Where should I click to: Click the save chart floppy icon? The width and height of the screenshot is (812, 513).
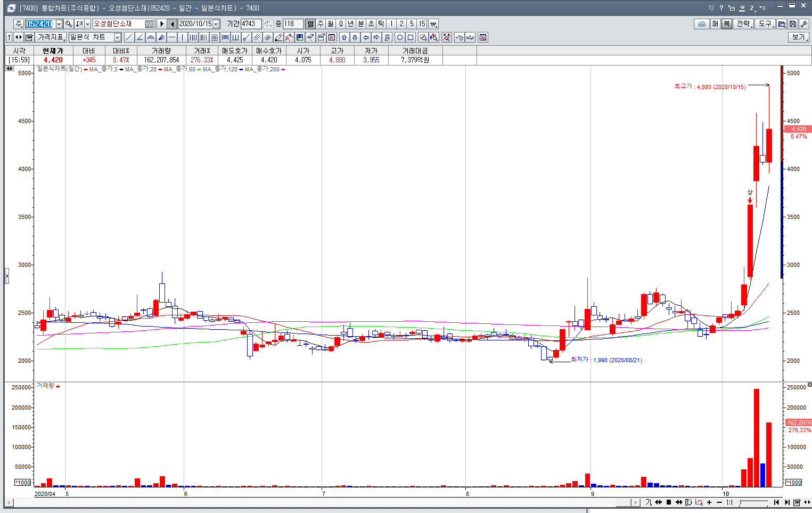(793, 24)
